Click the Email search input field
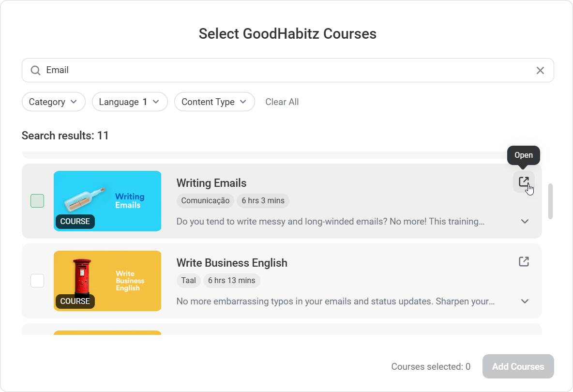 pos(287,70)
